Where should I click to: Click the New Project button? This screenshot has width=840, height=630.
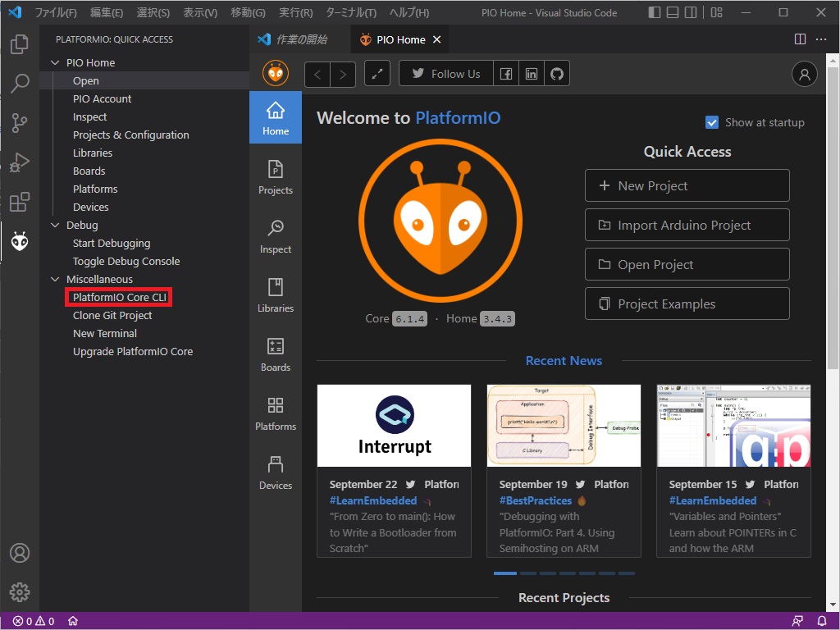[687, 185]
